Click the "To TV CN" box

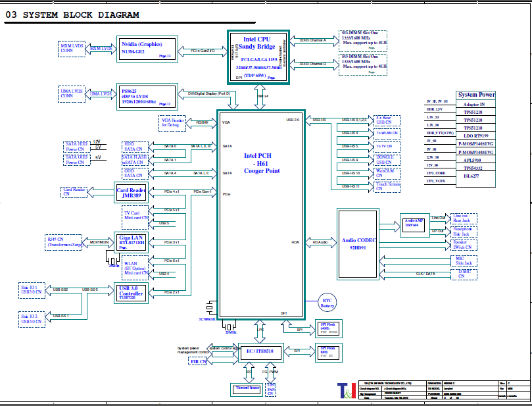click(x=387, y=146)
